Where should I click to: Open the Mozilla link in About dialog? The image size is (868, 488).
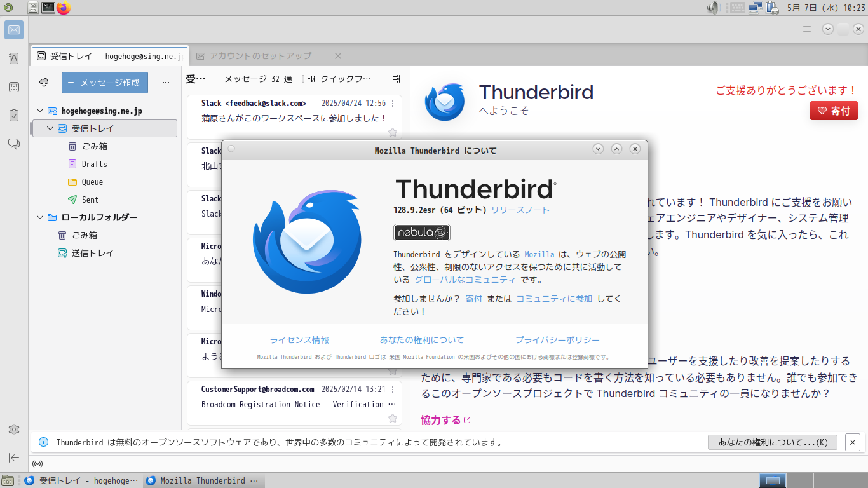point(539,254)
